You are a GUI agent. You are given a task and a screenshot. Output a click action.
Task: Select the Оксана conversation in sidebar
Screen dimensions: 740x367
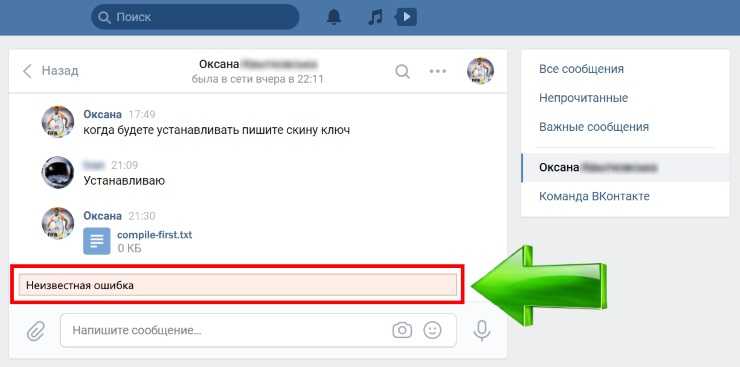coord(625,167)
